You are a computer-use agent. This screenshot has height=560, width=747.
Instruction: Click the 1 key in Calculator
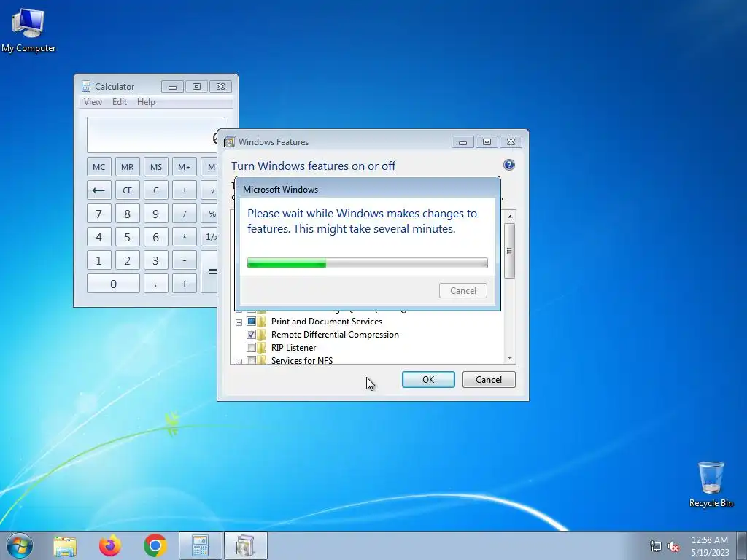98,260
